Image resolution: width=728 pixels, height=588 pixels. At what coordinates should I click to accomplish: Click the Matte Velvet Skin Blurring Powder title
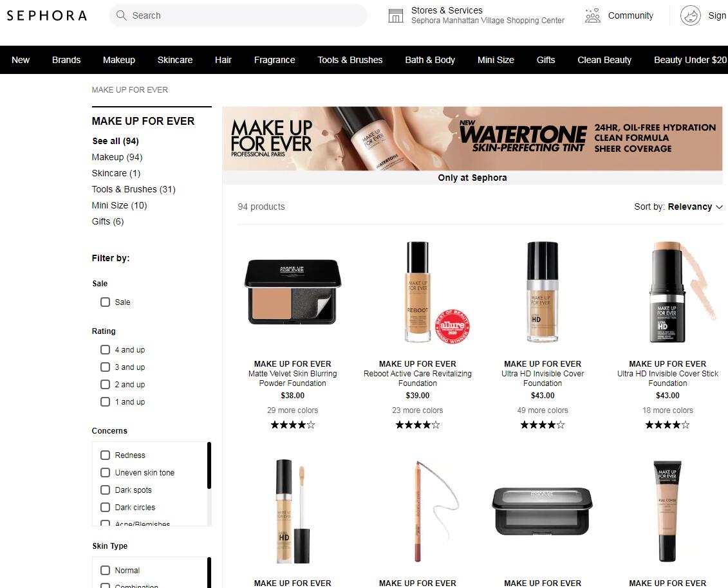[292, 378]
